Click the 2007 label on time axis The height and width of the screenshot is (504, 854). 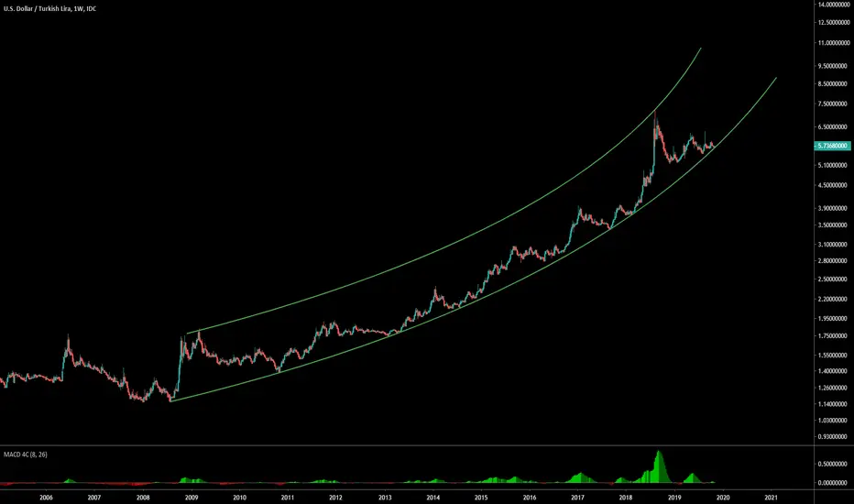coord(94,498)
